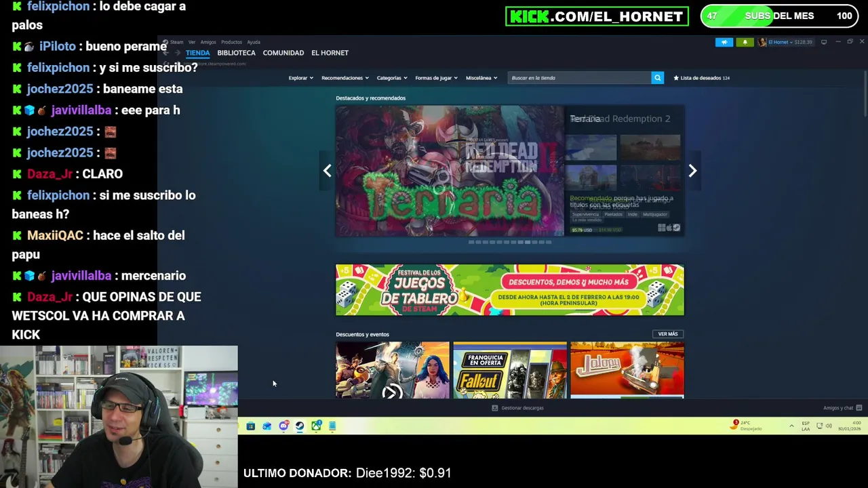Click the VER MÁS button
868x488 pixels.
tap(668, 334)
